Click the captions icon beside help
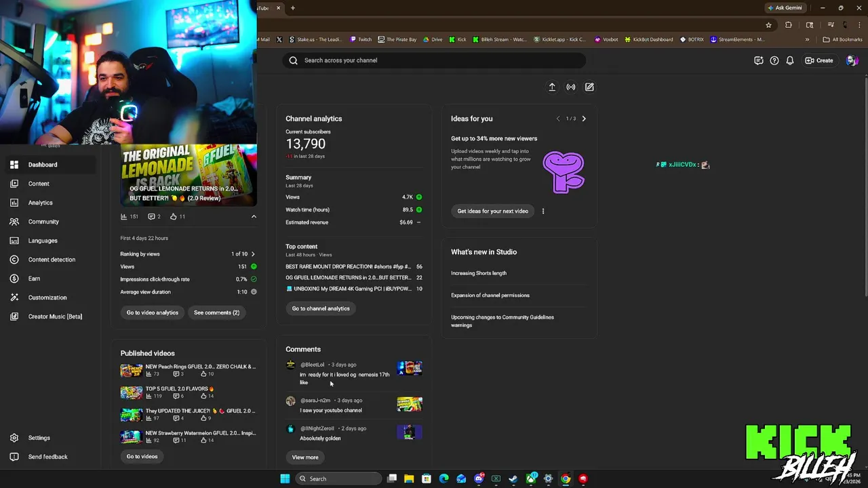868x488 pixels. point(759,60)
